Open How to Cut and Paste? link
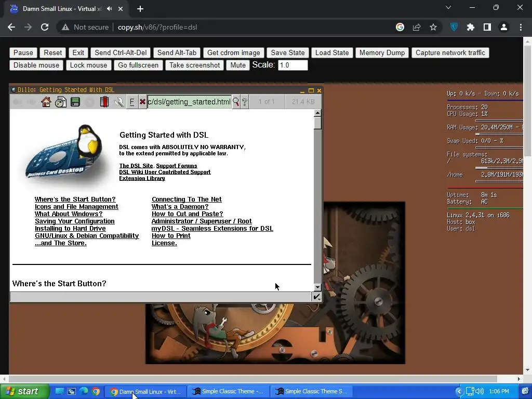The width and height of the screenshot is (532, 399). (187, 214)
